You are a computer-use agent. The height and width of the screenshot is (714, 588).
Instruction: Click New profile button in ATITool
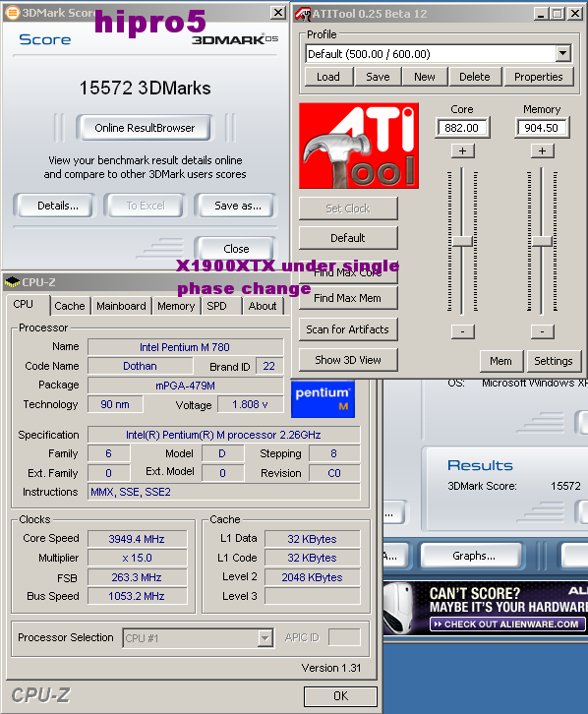(425, 77)
